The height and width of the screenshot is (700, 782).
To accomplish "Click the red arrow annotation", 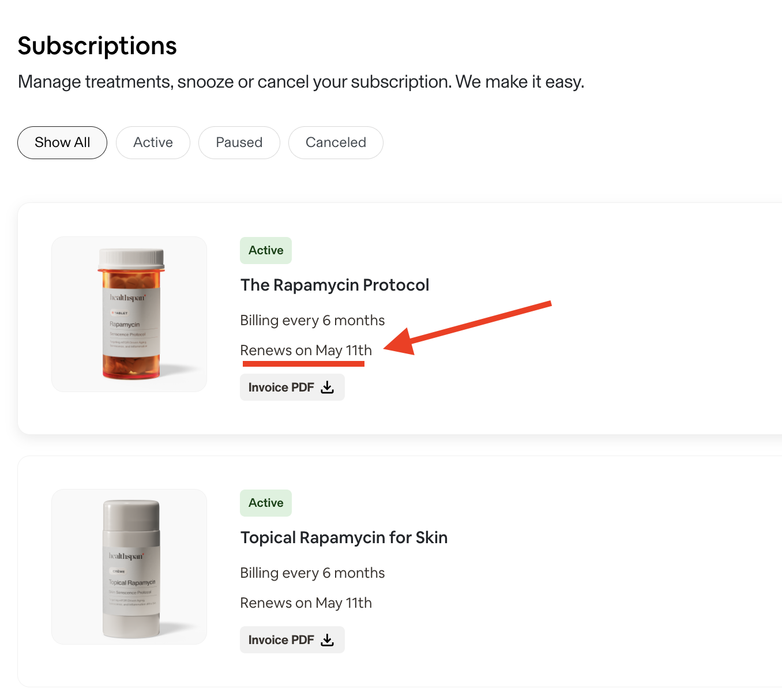I will coord(467,326).
